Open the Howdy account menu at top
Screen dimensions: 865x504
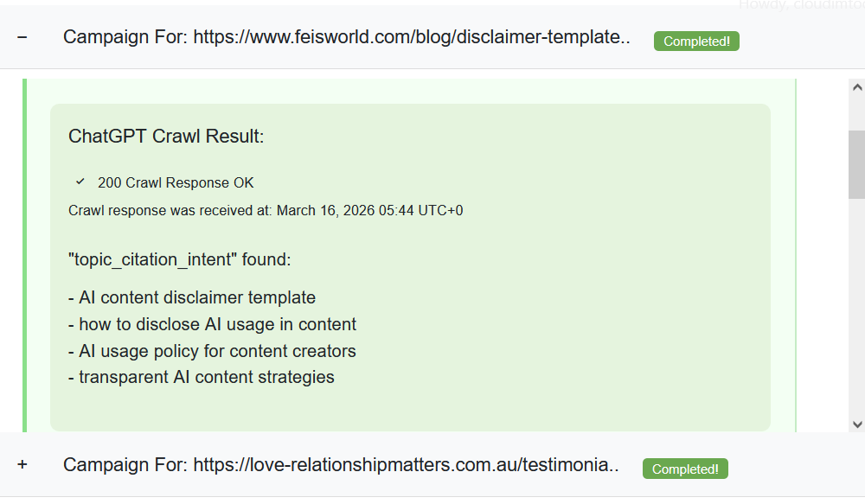pyautogui.click(x=800, y=4)
